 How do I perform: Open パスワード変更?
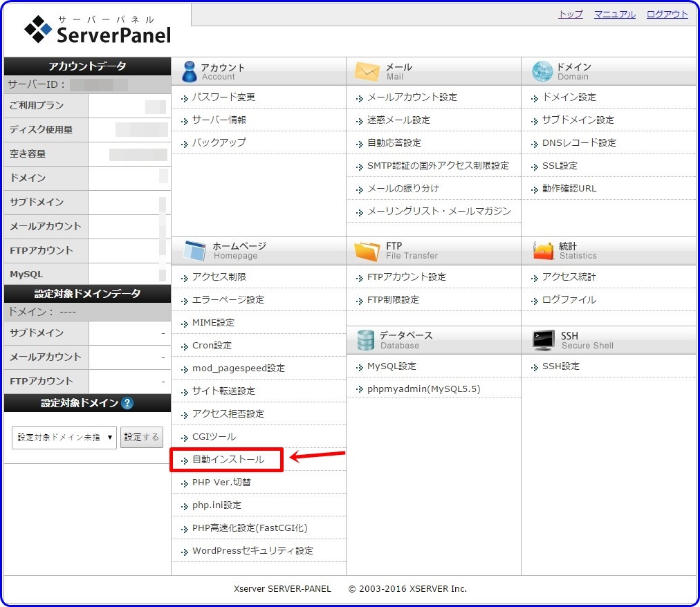(223, 97)
